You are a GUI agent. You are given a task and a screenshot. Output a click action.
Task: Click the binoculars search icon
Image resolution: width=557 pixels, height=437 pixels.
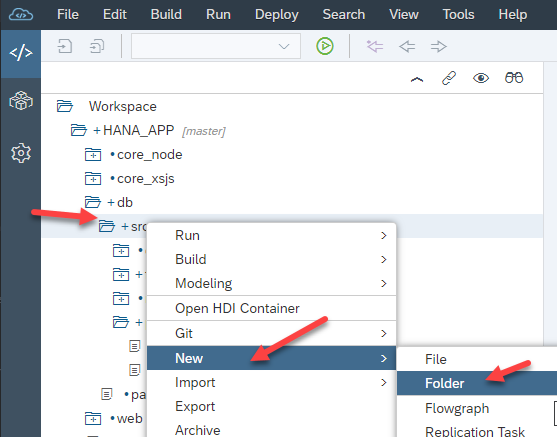(x=514, y=78)
